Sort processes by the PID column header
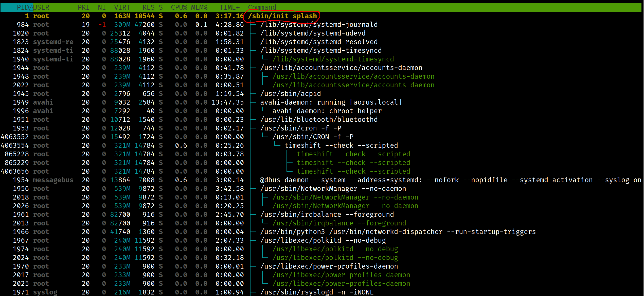This screenshot has height=296, width=644. pyautogui.click(x=23, y=7)
